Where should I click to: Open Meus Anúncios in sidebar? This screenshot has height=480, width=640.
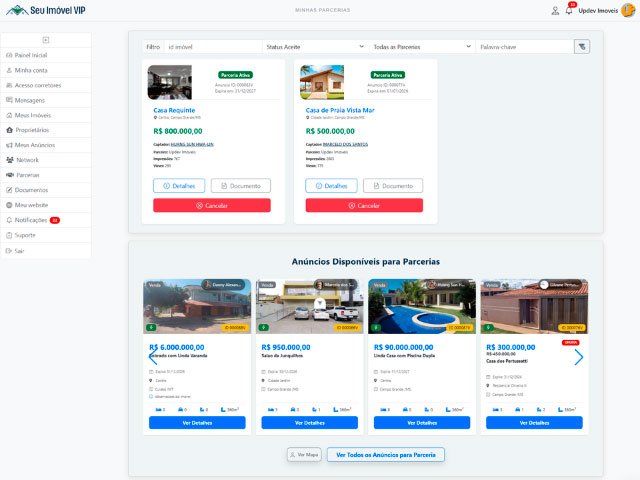(46, 145)
